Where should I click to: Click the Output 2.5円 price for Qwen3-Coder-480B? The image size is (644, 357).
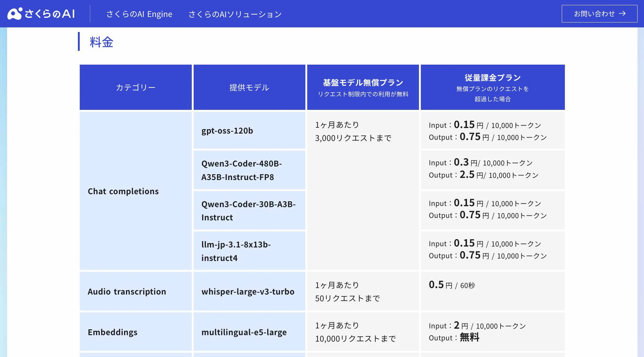click(x=484, y=174)
